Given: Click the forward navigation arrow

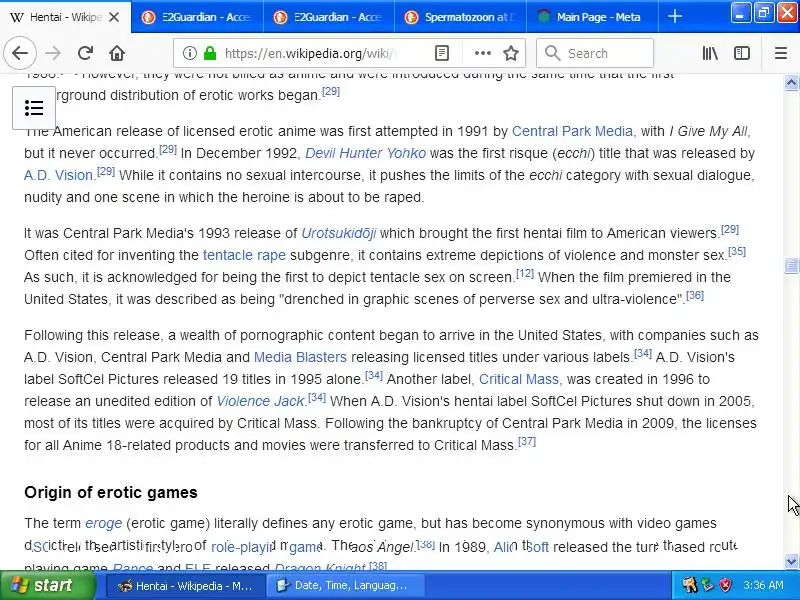Looking at the screenshot, I should click(53, 53).
